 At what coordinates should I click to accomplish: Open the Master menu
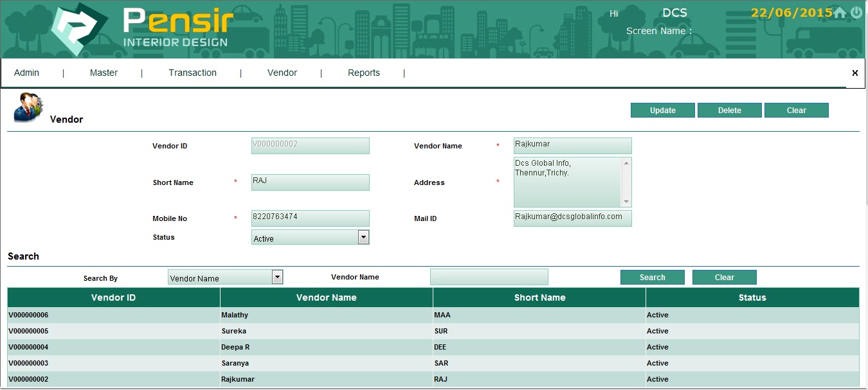[104, 73]
